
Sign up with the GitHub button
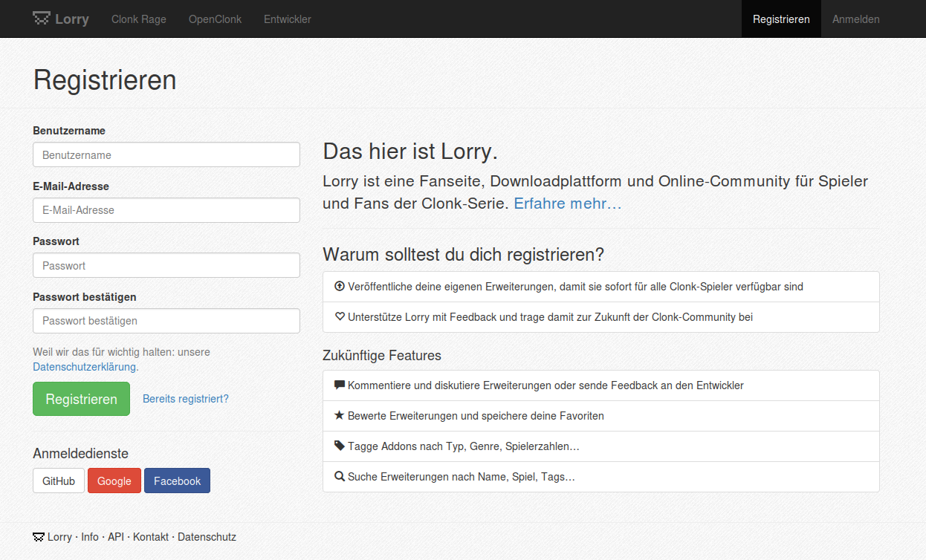(x=59, y=481)
